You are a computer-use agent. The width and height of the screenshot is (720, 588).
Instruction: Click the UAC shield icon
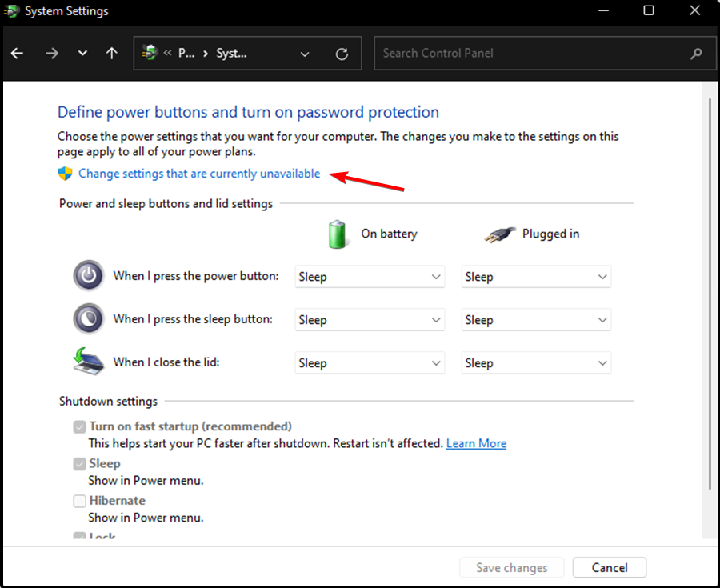64,174
